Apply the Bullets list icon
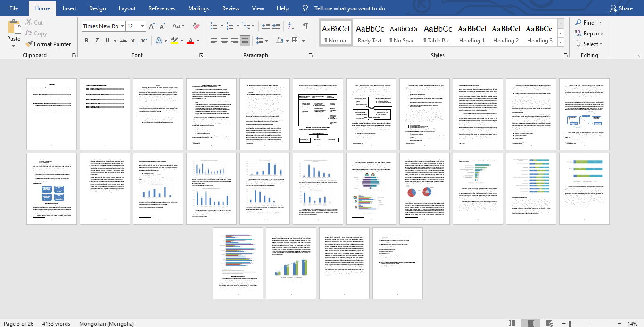644x327 pixels. point(214,26)
